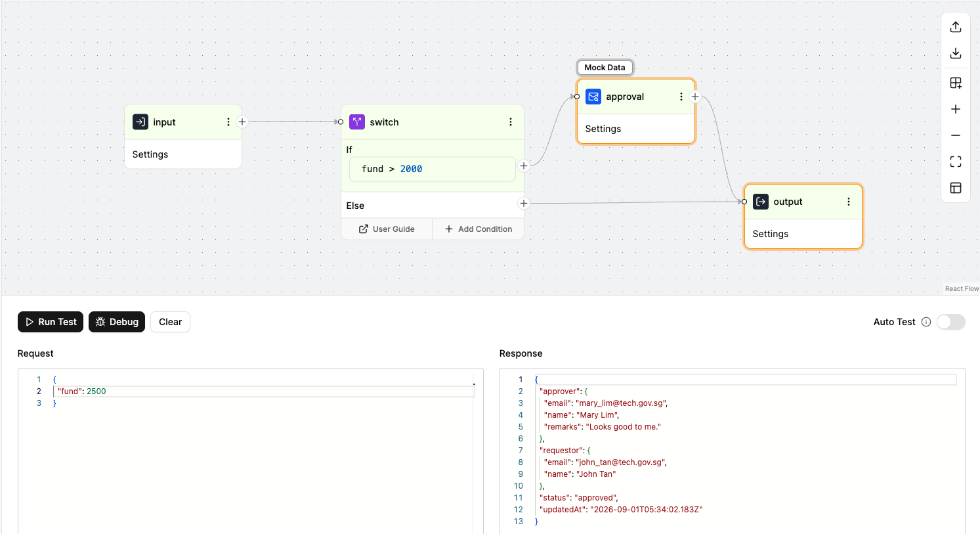The width and height of the screenshot is (980, 534).
Task: Open the approval node's three-dot menu
Action: 681,97
